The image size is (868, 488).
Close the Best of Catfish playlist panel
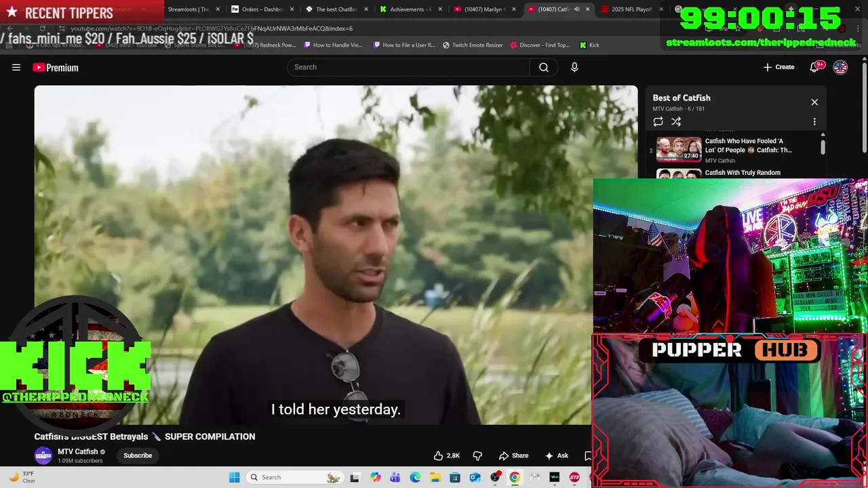(x=814, y=102)
